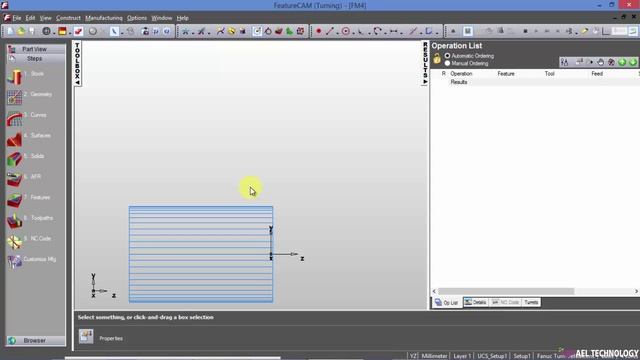Open the Manufacturing menu
This screenshot has width=640, height=360.
[104, 18]
